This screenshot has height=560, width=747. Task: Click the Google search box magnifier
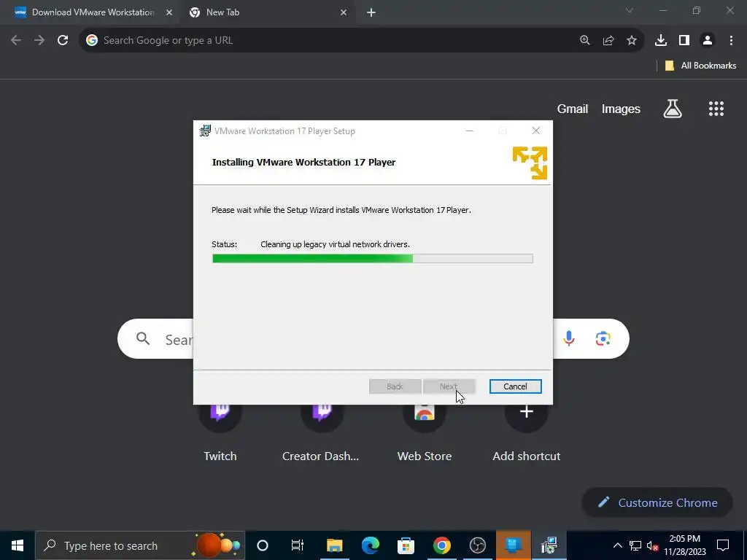143,338
